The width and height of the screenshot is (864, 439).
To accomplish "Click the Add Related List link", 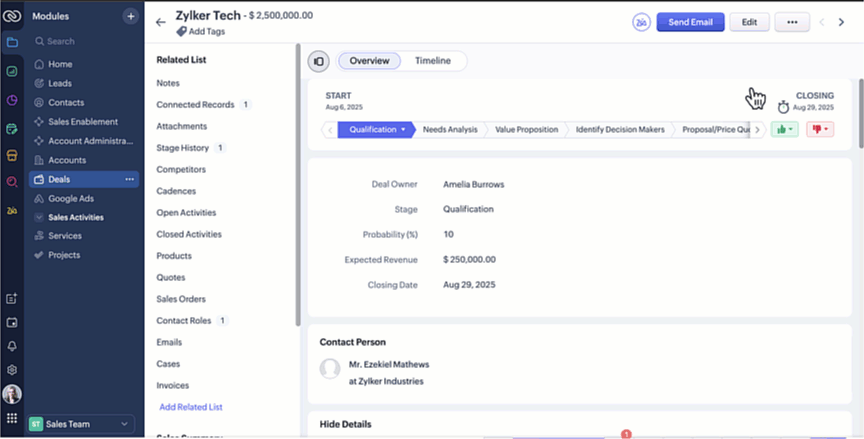I will click(190, 407).
